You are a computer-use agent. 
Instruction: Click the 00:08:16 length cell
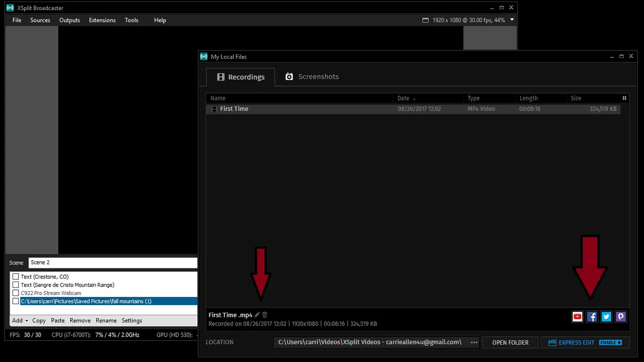pyautogui.click(x=530, y=109)
